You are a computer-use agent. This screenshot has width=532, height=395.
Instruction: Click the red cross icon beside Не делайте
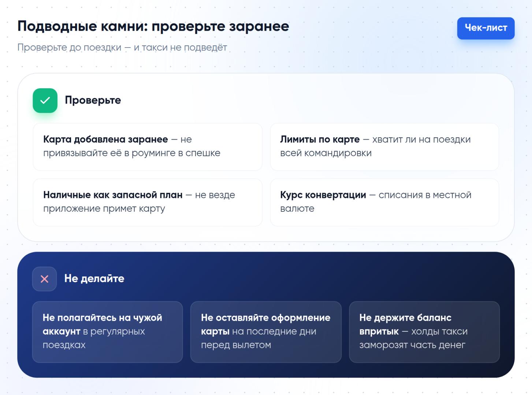pos(45,279)
